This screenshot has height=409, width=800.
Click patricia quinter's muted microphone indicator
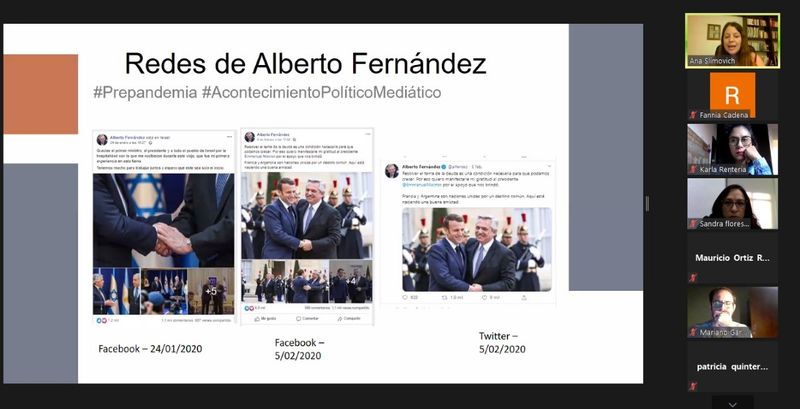[692, 386]
